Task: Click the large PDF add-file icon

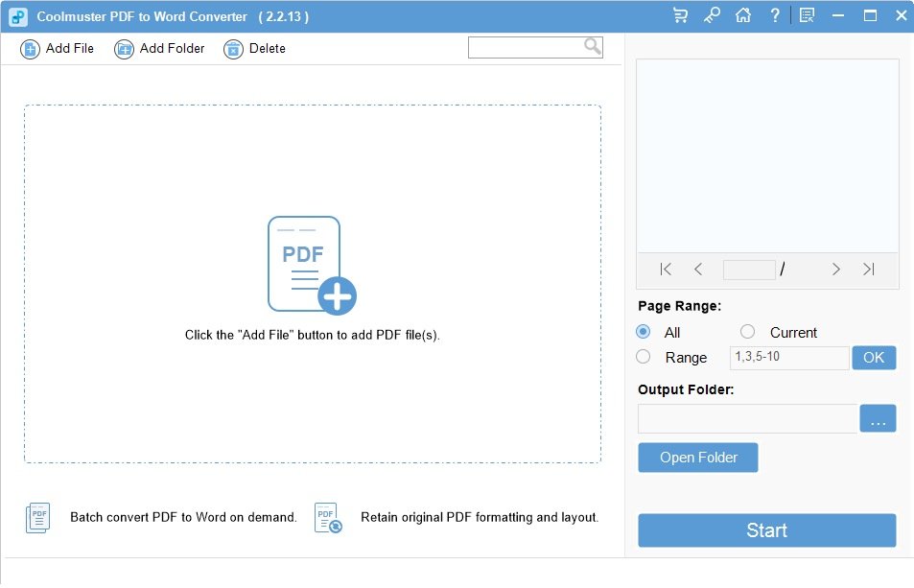Action: (311, 266)
